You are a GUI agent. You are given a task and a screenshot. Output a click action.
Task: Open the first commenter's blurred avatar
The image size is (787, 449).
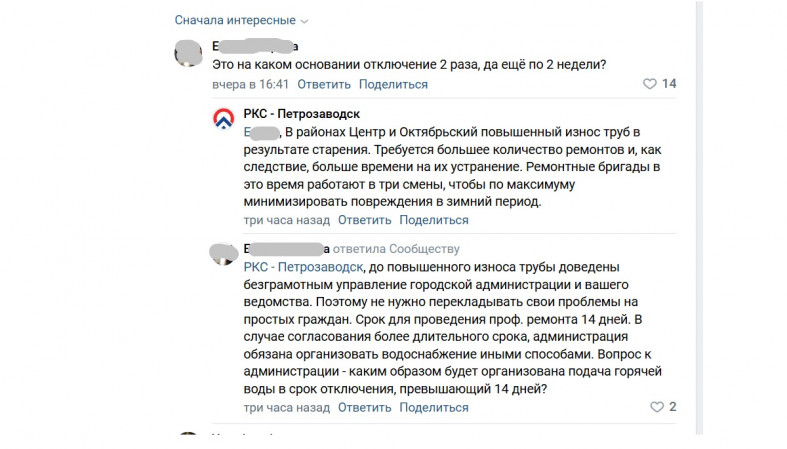click(x=188, y=53)
